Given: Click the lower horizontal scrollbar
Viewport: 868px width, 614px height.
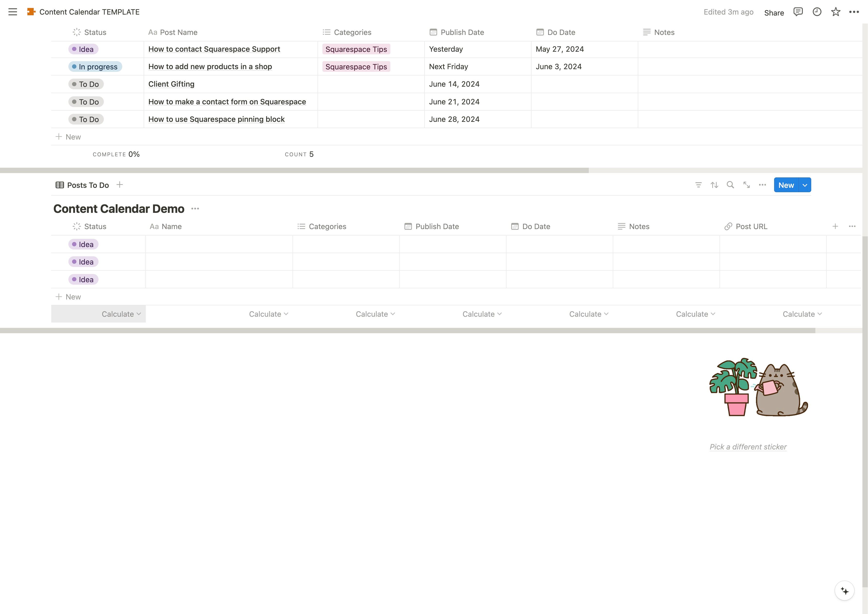Looking at the screenshot, I should tap(408, 331).
